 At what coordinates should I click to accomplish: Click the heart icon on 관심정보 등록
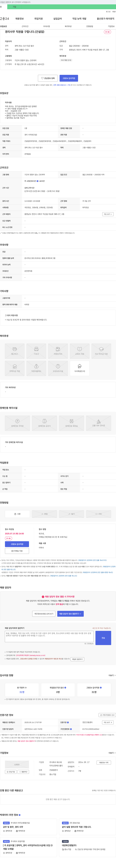pyautogui.click(x=42, y=78)
